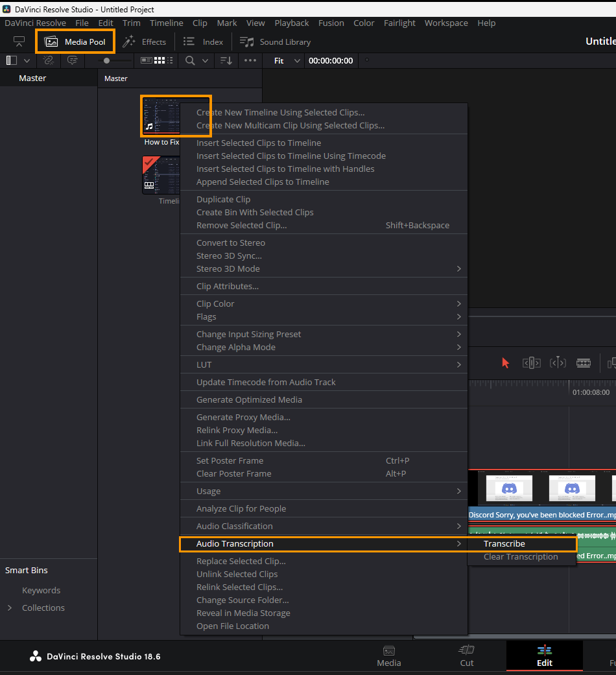This screenshot has height=675, width=616.
Task: Click the Cut page icon
Action: [467, 650]
